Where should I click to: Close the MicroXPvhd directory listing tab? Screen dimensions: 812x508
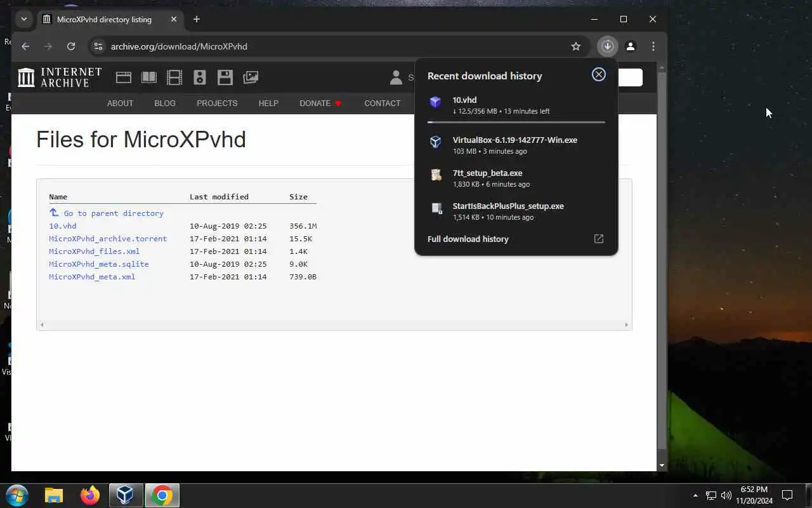tap(174, 19)
